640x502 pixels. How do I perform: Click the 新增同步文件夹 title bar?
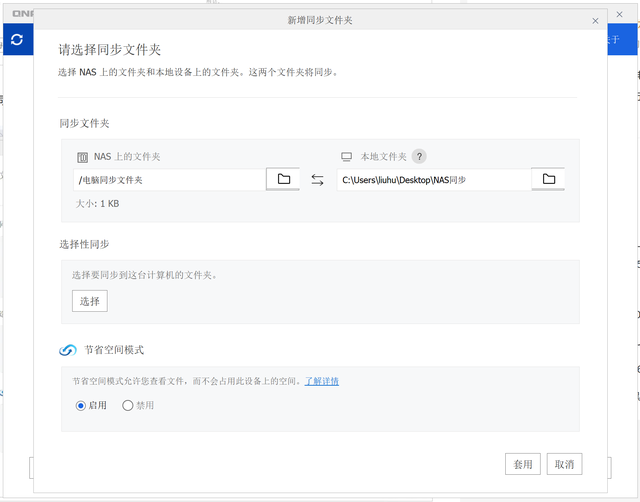[x=319, y=20]
